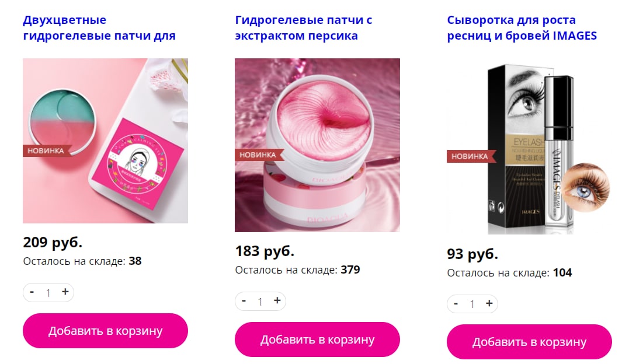Add the IMAGES eyelash serum to cart

(x=529, y=342)
